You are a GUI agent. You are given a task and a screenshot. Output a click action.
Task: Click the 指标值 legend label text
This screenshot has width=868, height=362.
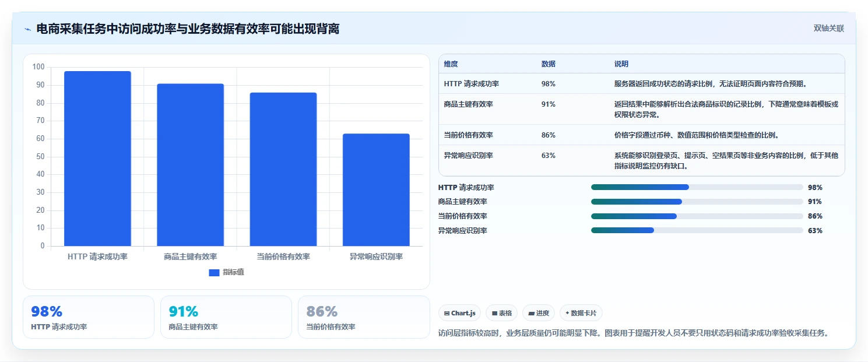point(233,272)
